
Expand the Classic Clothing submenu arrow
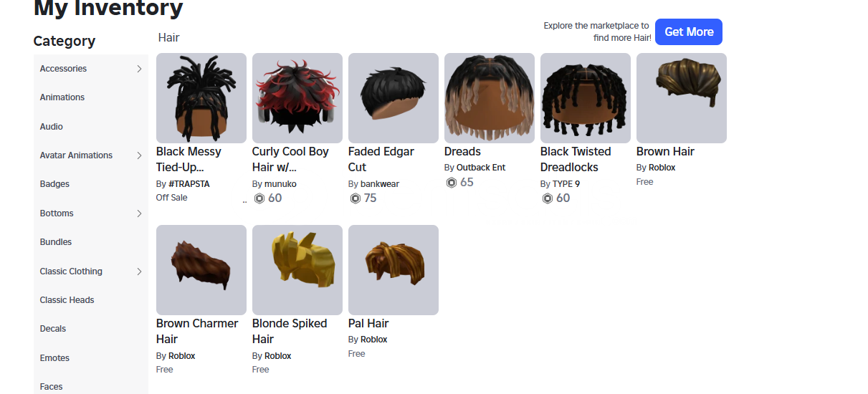click(x=139, y=272)
